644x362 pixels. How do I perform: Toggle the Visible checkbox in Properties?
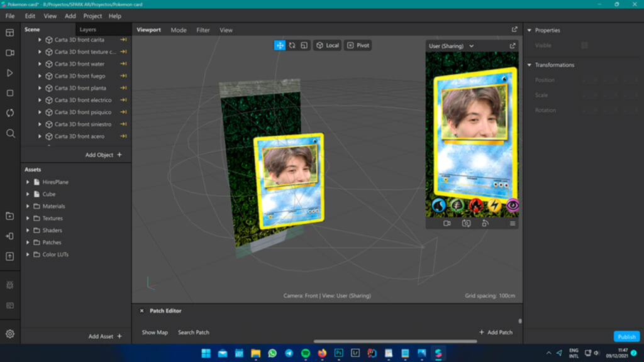pos(586,45)
